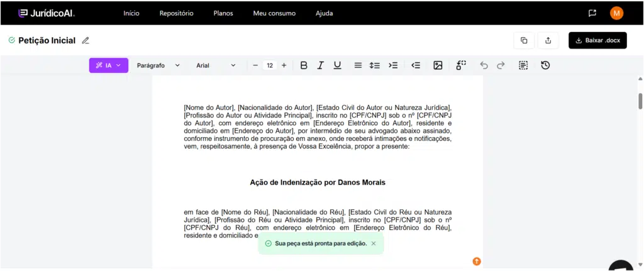Click the vertical scrollbar thumb
The height and width of the screenshot is (271, 644).
[640, 101]
